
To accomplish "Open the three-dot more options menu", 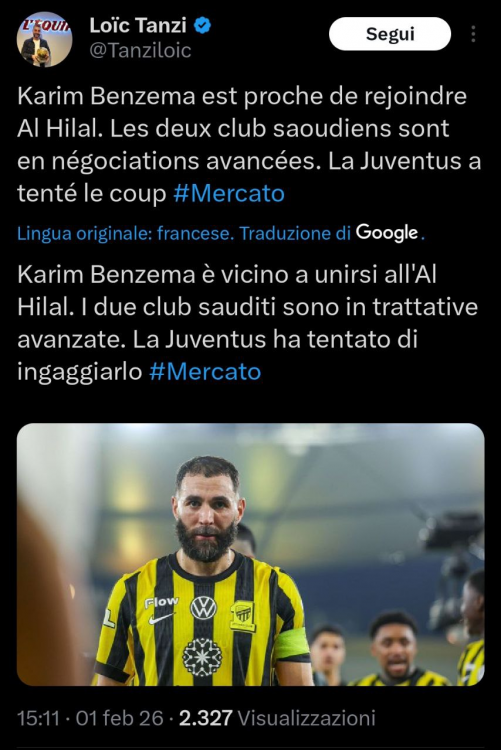I will (473, 34).
